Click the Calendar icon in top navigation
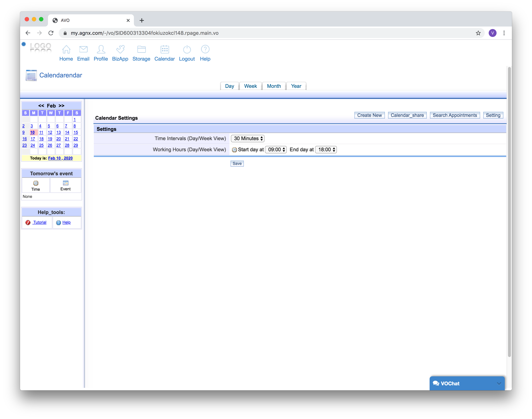This screenshot has height=419, width=532. [x=165, y=49]
